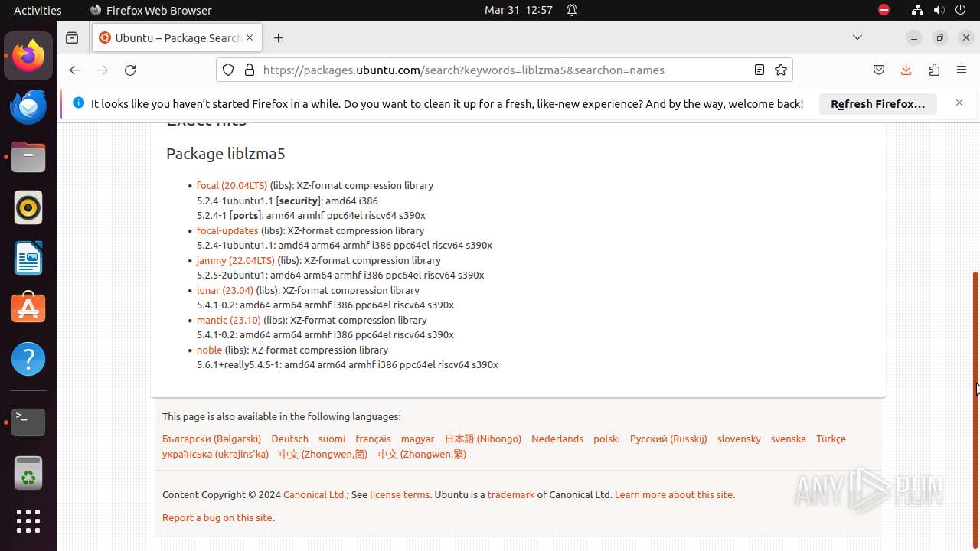980x551 pixels.
Task: Focus the URL address field
Action: pos(504,70)
